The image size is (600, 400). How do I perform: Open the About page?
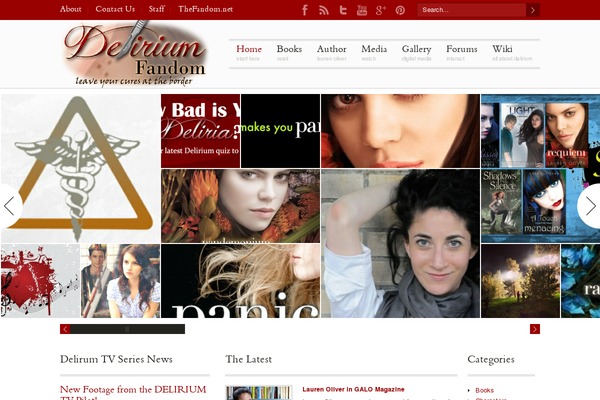70,9
